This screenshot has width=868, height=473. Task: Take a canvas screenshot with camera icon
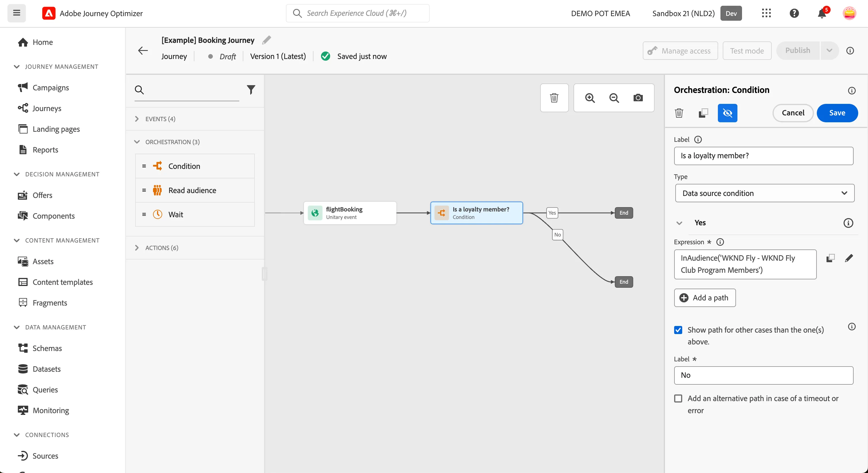click(x=638, y=98)
